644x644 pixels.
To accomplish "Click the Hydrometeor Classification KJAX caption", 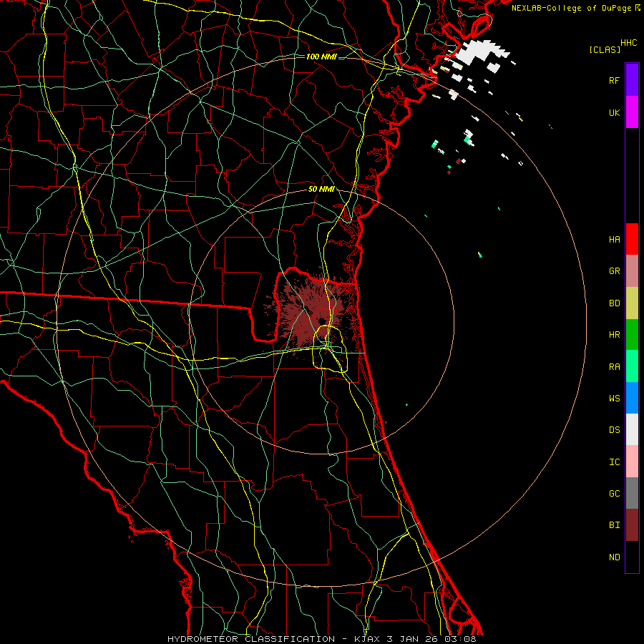I will 321,639.
